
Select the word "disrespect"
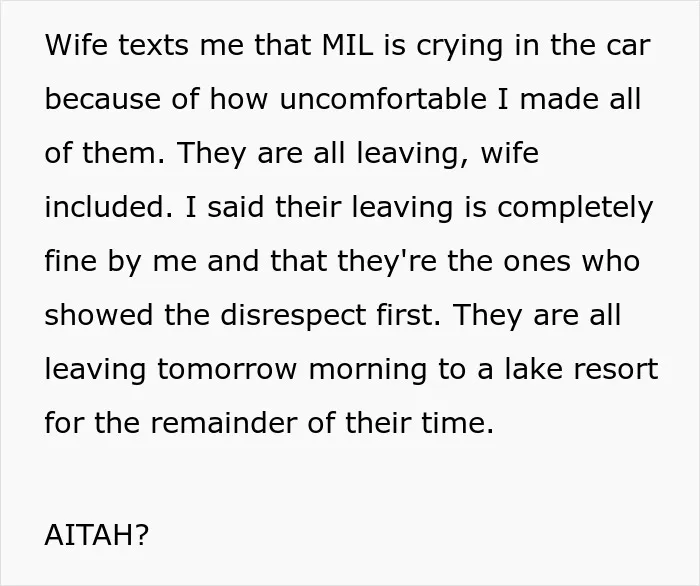293,317
